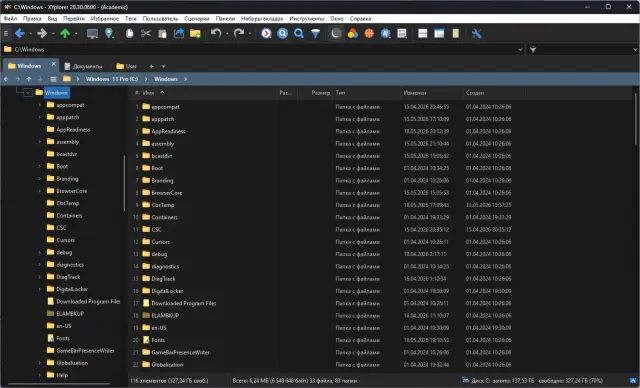
Task: Switch to the Документы tab
Action: point(83,66)
